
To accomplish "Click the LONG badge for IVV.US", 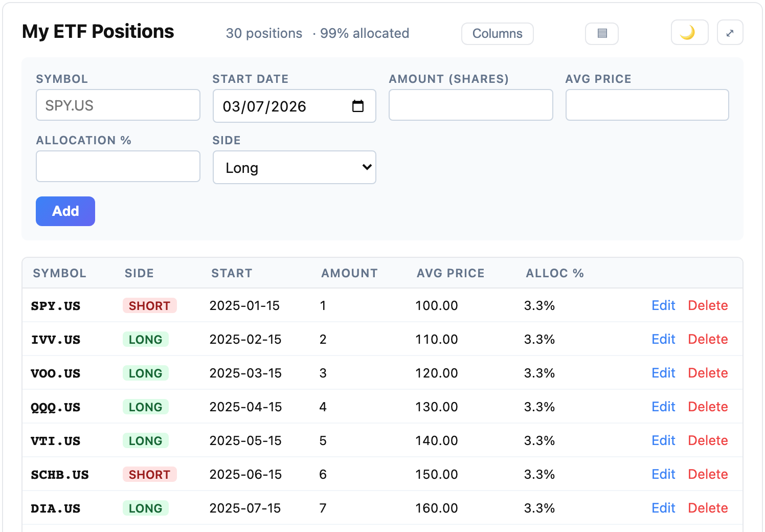I will 145,339.
